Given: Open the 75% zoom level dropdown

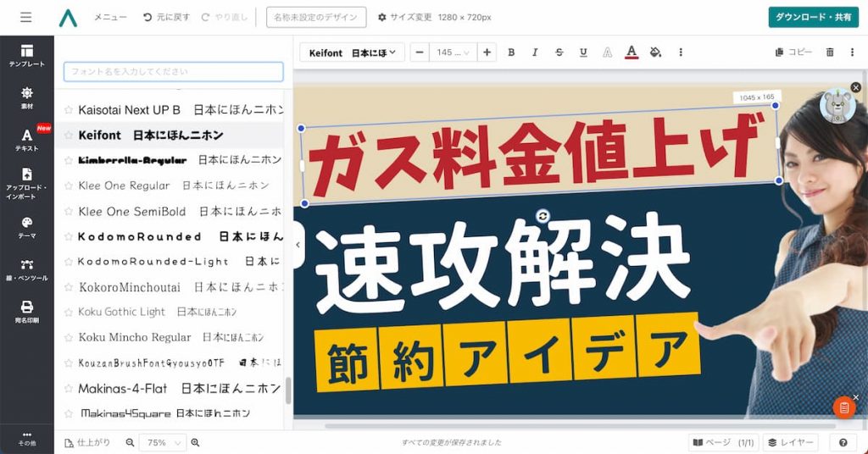Looking at the screenshot, I should 166,442.
